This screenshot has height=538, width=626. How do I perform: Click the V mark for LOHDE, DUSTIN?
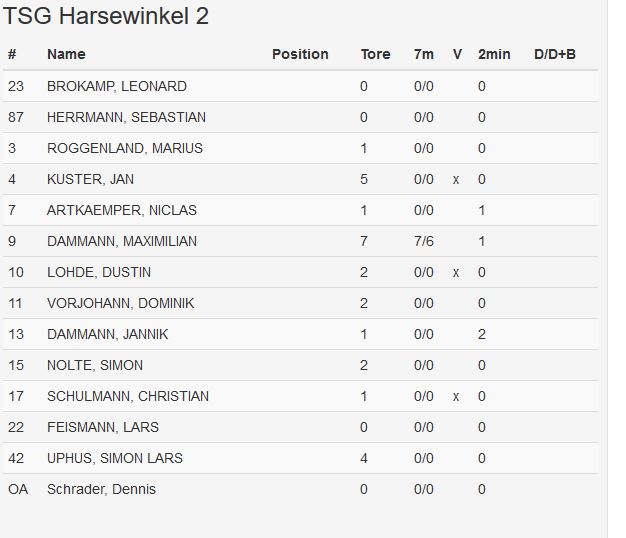tap(456, 273)
